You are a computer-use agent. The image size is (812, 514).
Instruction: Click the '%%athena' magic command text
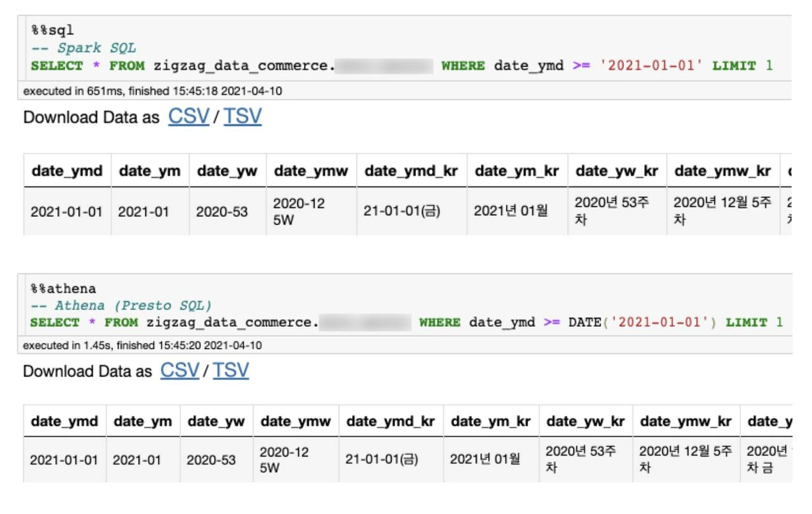(x=63, y=289)
